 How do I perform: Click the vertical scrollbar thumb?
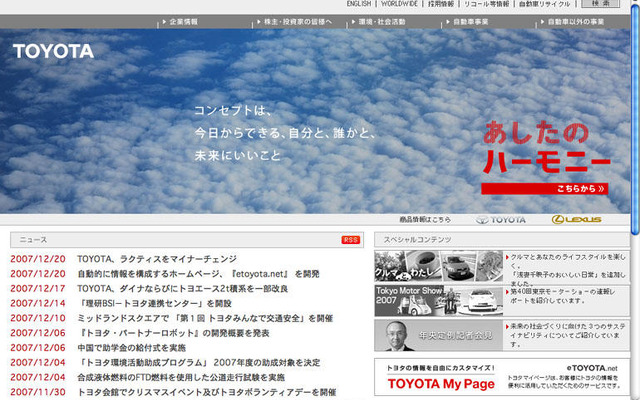click(635, 119)
